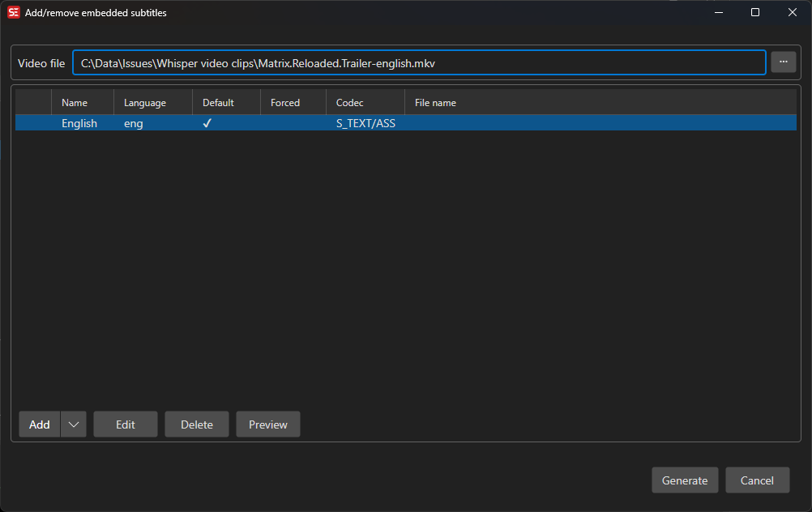This screenshot has height=512, width=812.
Task: Click the 'Video file' label
Action: tap(41, 63)
